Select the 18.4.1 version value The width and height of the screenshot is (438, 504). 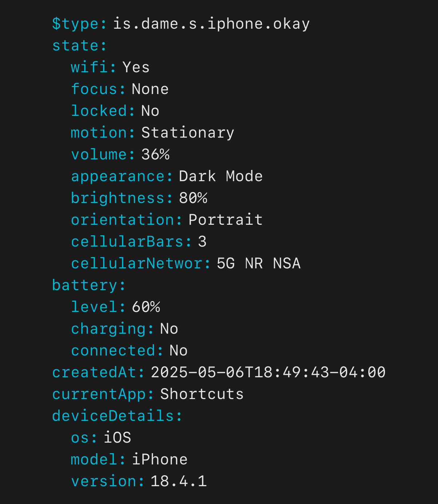click(179, 481)
